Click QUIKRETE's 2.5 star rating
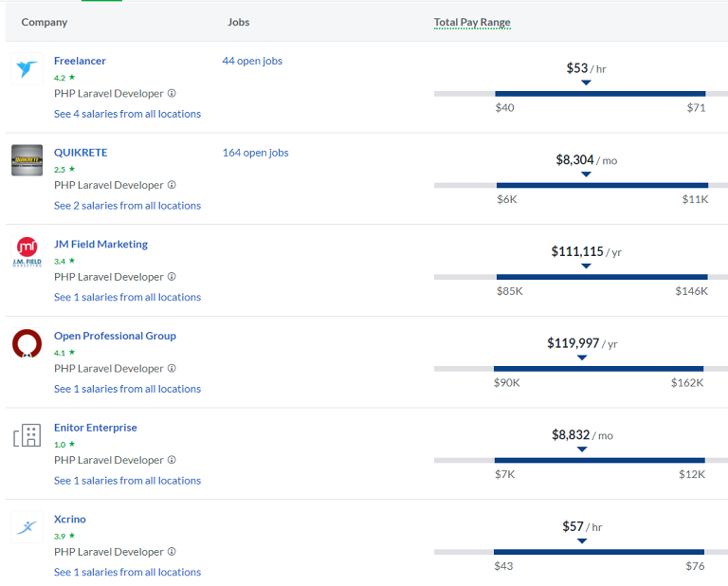The height and width of the screenshot is (586, 728). click(x=64, y=170)
